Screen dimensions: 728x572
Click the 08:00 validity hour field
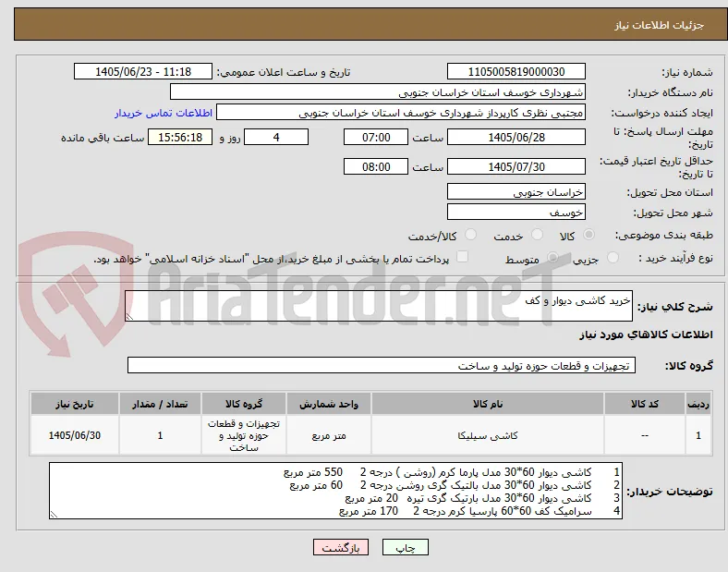click(376, 166)
